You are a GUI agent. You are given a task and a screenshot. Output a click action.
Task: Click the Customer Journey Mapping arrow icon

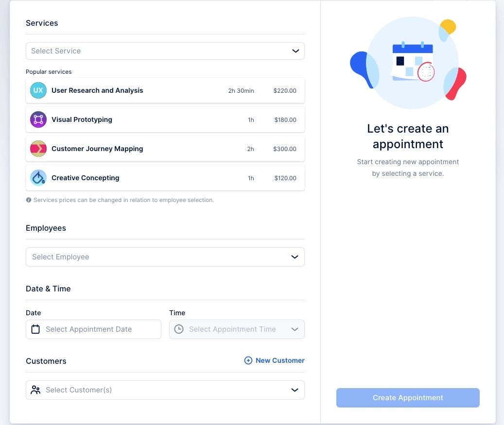coord(38,149)
